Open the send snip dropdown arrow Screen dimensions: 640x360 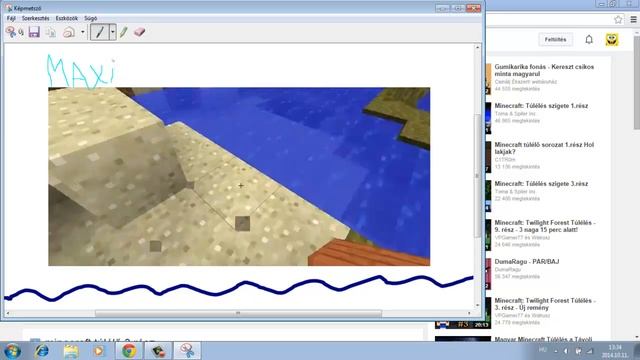click(x=82, y=32)
